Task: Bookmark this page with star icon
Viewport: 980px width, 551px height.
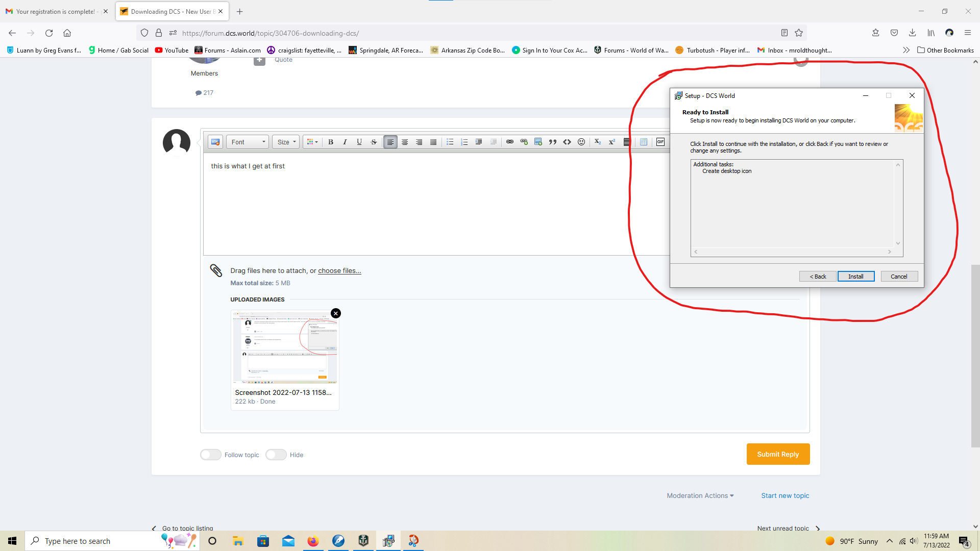Action: pyautogui.click(x=799, y=33)
